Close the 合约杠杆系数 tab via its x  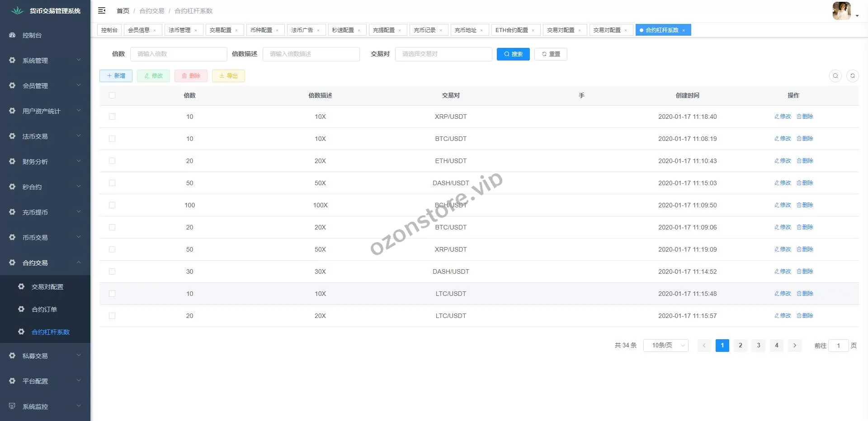684,30
